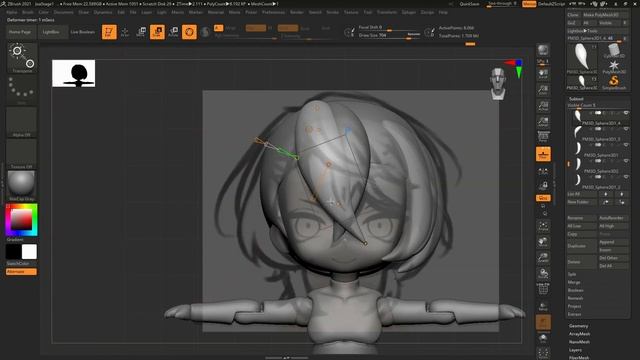Toggle Live Boolean
Screen dimensions: 640x360
82,32
